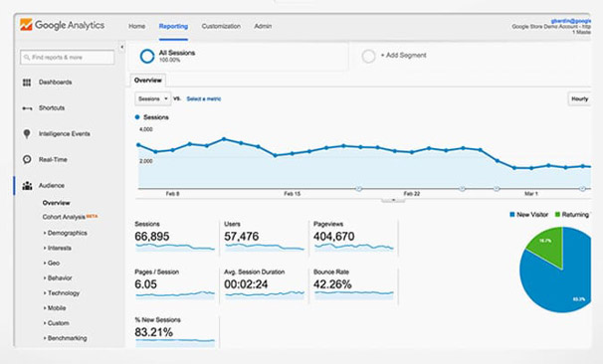Select the Overview report tab

point(148,81)
